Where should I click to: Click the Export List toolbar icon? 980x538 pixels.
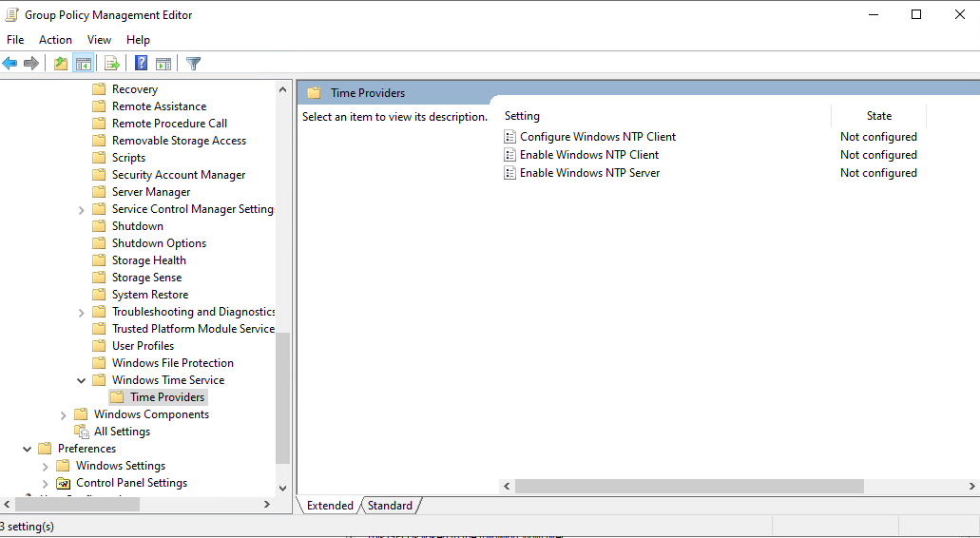pyautogui.click(x=112, y=63)
